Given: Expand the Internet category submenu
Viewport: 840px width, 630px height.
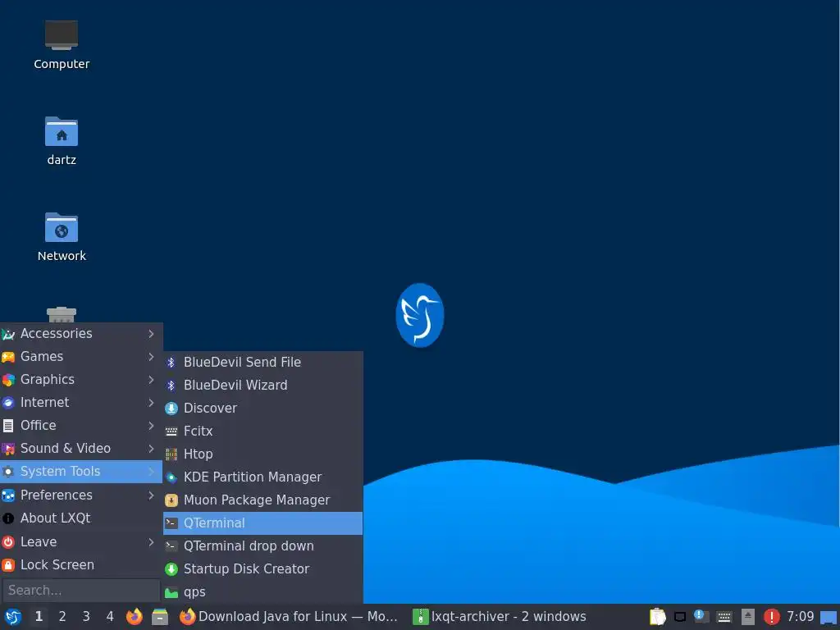Looking at the screenshot, I should (81, 403).
